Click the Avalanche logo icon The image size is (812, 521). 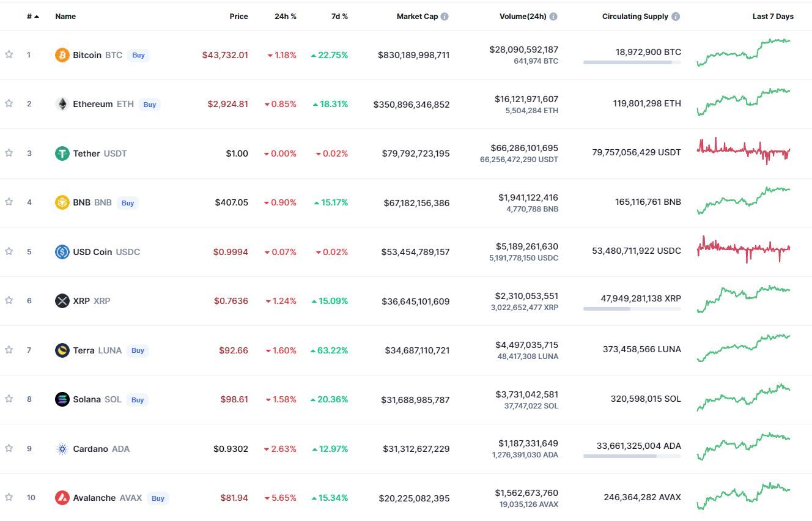[x=62, y=498]
